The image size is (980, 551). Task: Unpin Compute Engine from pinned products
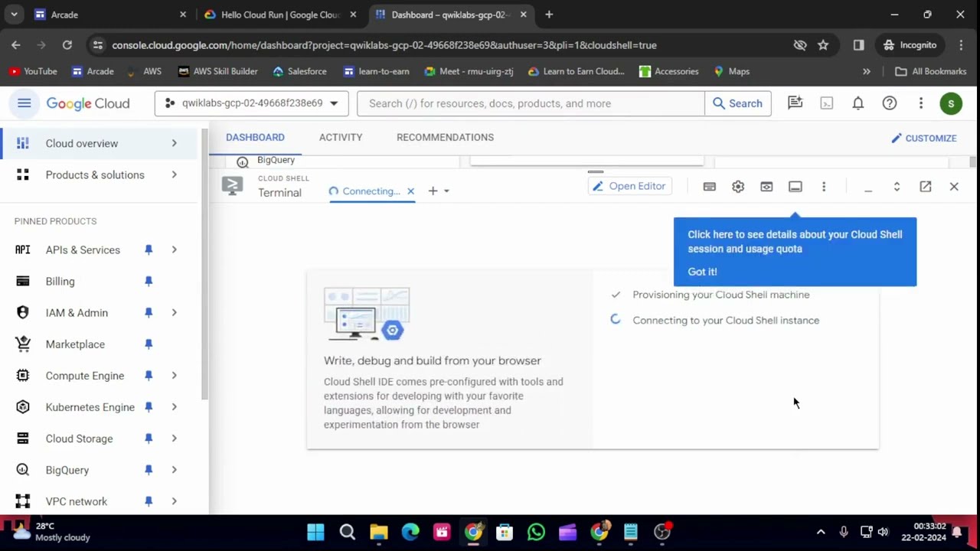coord(149,375)
